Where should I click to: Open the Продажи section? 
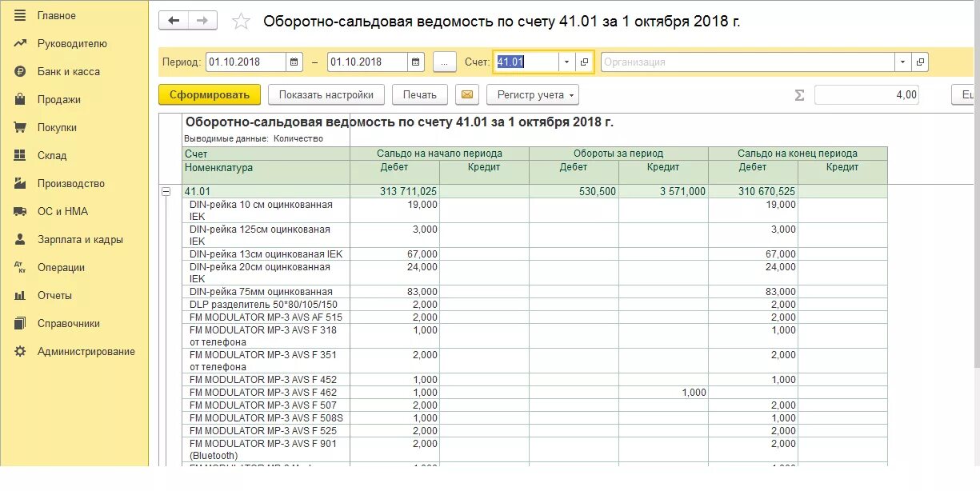click(x=58, y=100)
